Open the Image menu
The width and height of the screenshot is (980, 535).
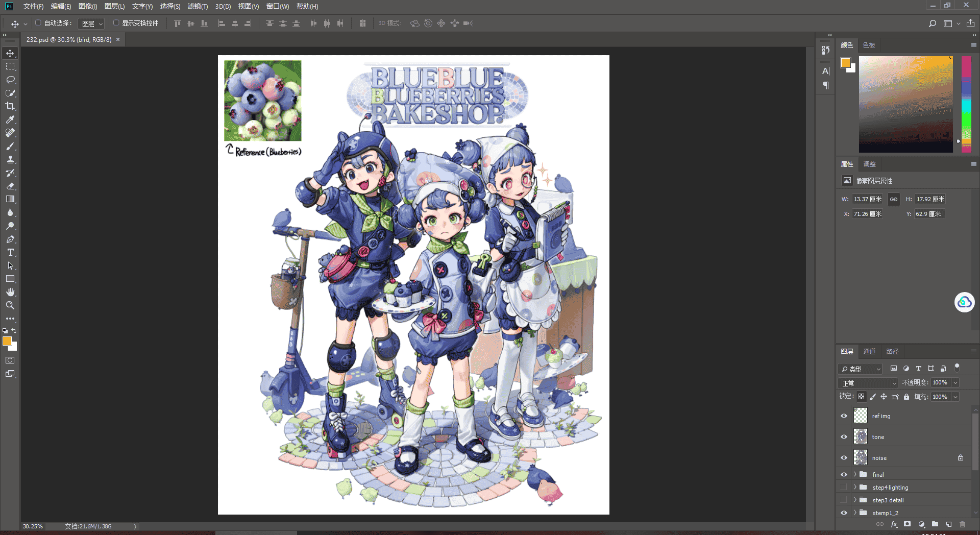[x=88, y=6]
